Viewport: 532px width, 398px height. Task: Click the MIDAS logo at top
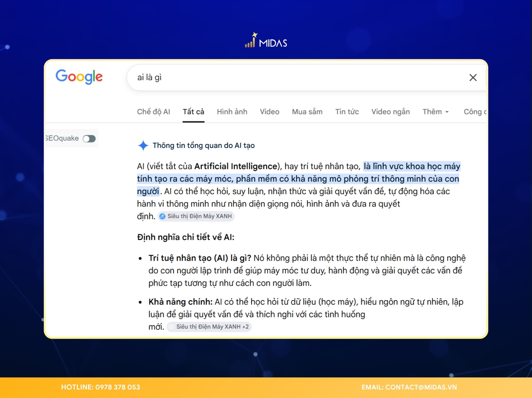pyautogui.click(x=266, y=40)
